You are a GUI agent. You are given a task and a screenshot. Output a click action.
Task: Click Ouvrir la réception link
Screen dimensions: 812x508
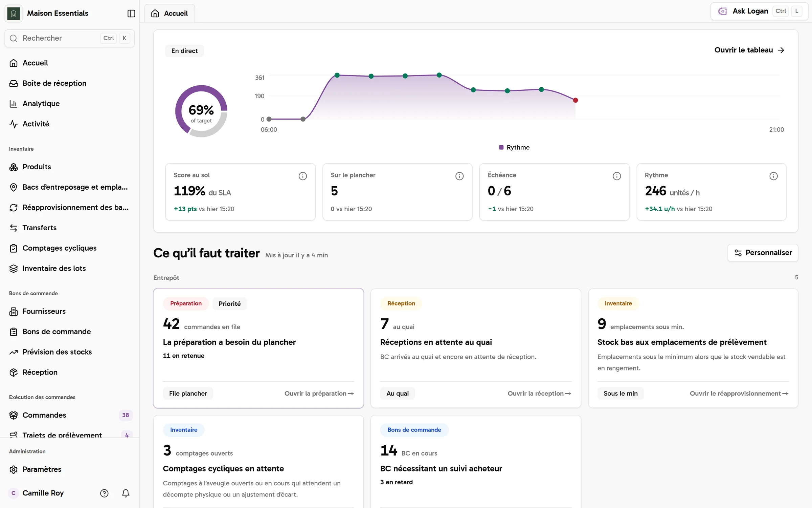[539, 394]
